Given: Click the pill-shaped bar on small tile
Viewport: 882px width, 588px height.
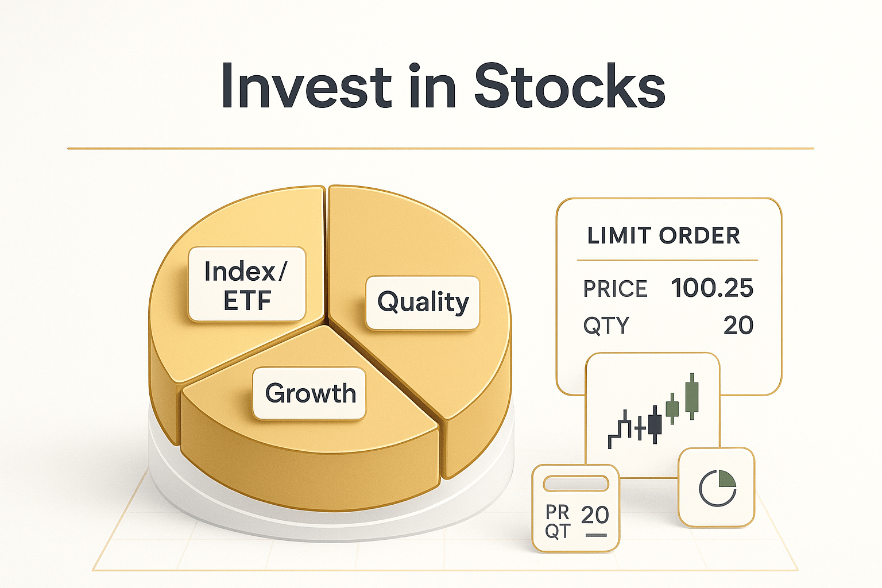Looking at the screenshot, I should click(576, 483).
